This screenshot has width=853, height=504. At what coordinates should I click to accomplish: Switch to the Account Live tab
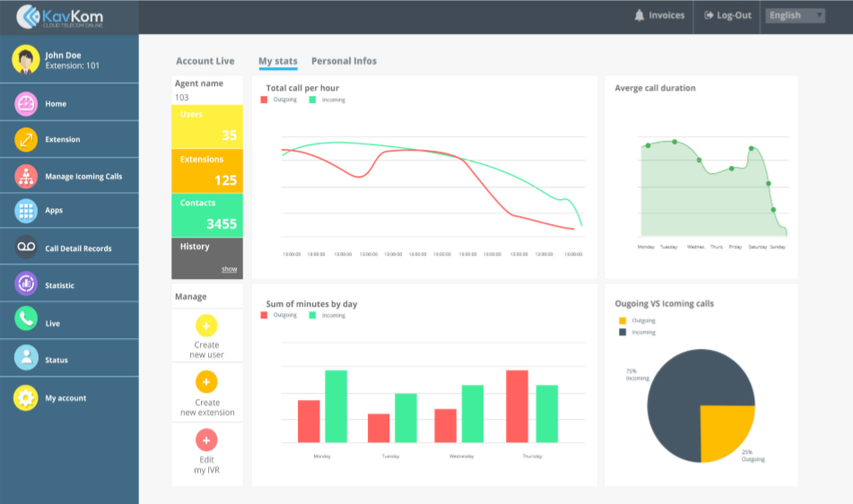(205, 61)
